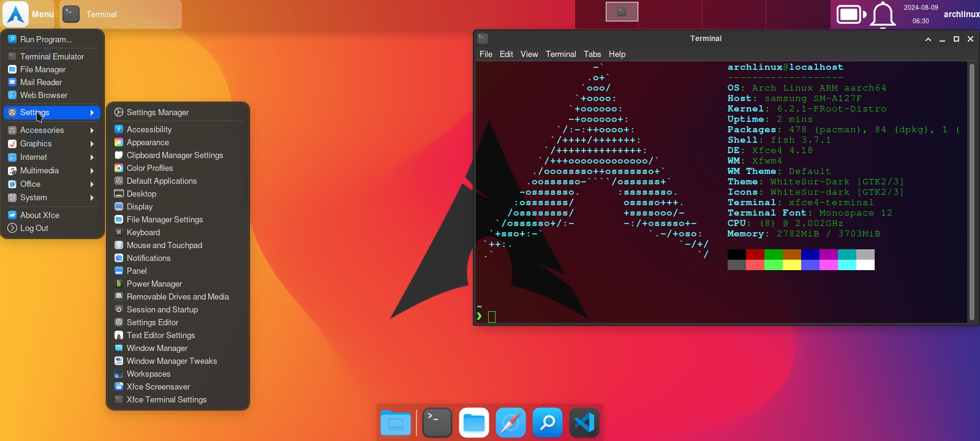Open the Appearance settings icon
This screenshot has height=441, width=980.
pos(119,142)
